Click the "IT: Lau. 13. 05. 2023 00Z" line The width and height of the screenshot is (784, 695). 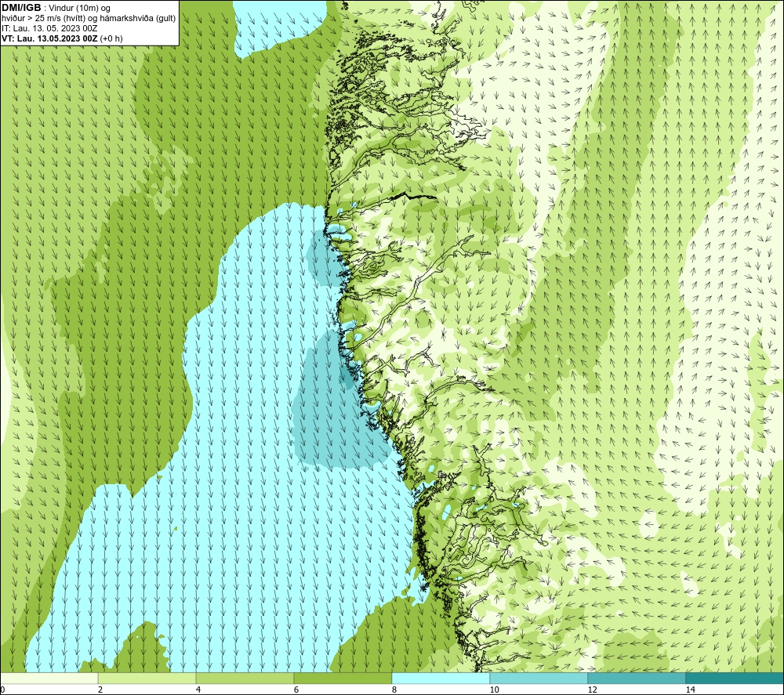pyautogui.click(x=49, y=28)
